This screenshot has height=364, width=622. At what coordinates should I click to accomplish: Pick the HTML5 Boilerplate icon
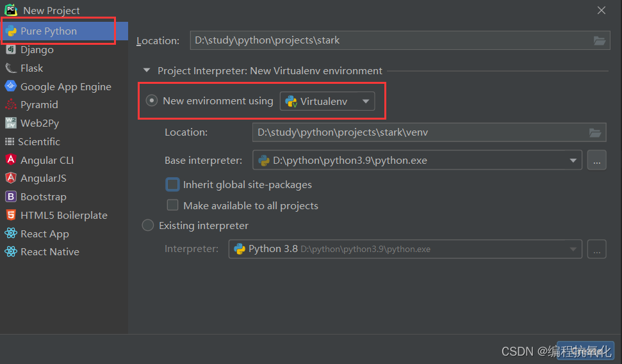click(11, 215)
